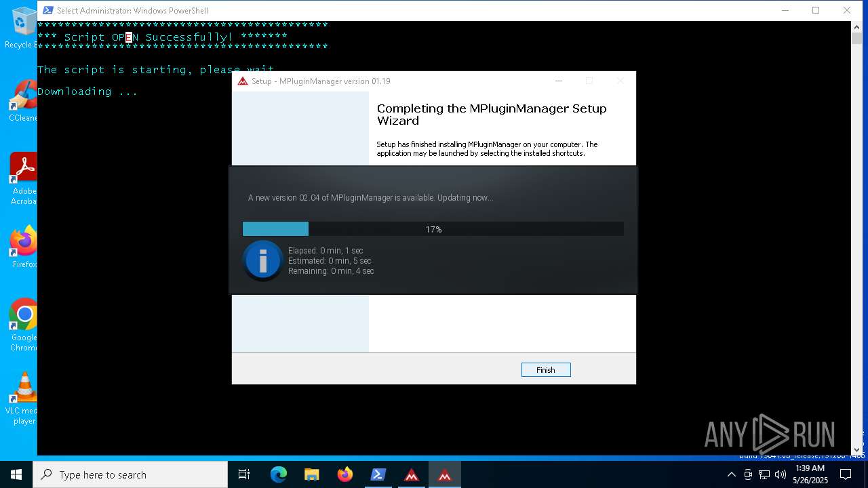
Task: Click the PowerShell scroll down arrow
Action: pyautogui.click(x=856, y=449)
